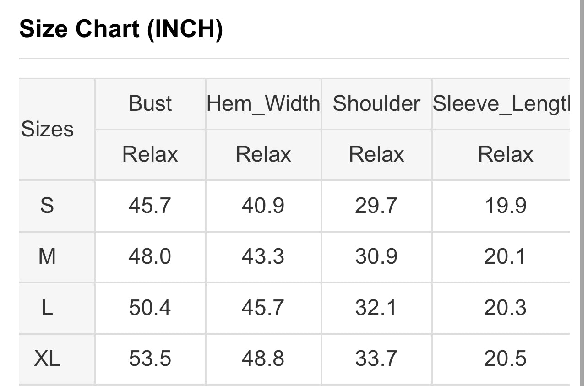Click the Relax label under Bust
The height and width of the screenshot is (386, 588).
click(150, 154)
